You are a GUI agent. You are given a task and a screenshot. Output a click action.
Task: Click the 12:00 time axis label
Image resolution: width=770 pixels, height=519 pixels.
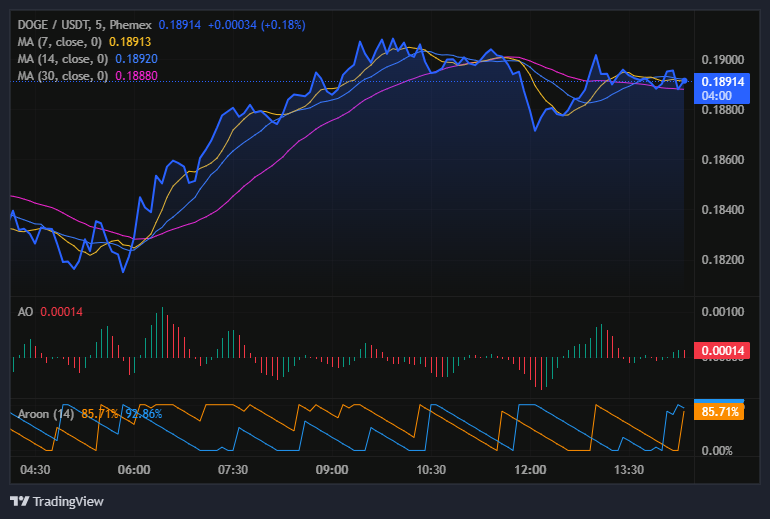(x=530, y=470)
